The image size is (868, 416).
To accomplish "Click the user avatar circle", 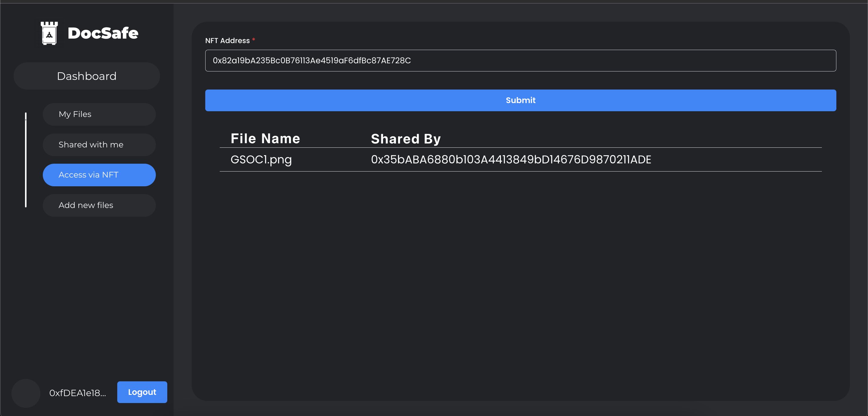I will coord(26,393).
